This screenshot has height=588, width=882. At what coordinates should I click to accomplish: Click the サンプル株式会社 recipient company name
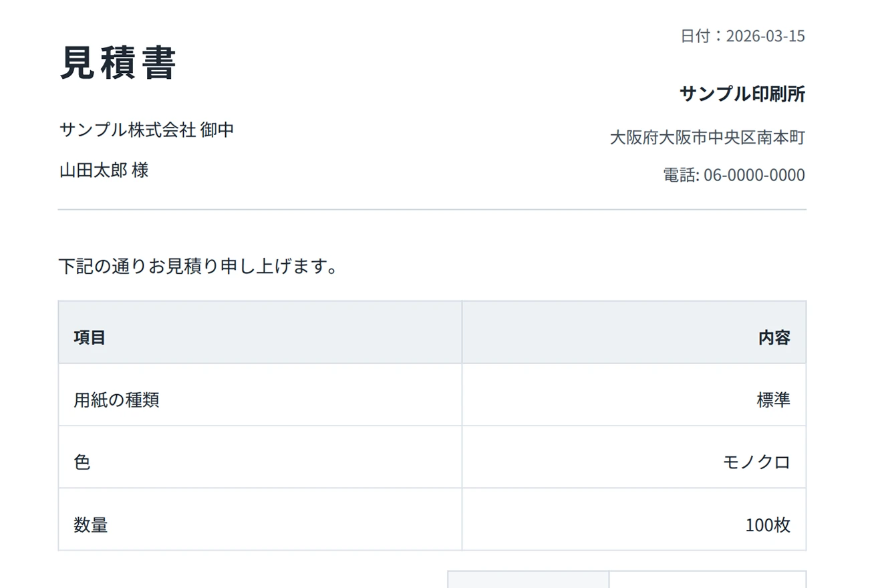(x=128, y=130)
